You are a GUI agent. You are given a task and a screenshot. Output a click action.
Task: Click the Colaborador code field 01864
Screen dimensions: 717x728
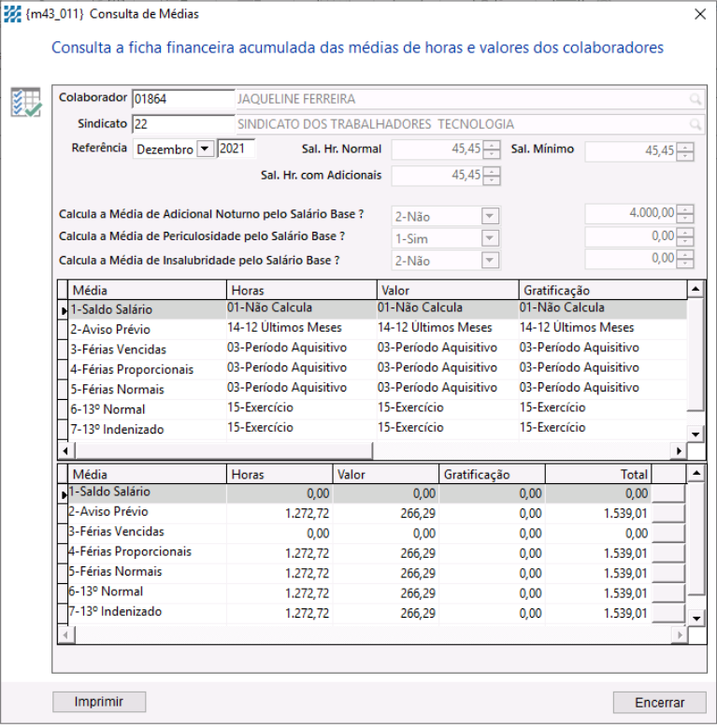tap(183, 99)
